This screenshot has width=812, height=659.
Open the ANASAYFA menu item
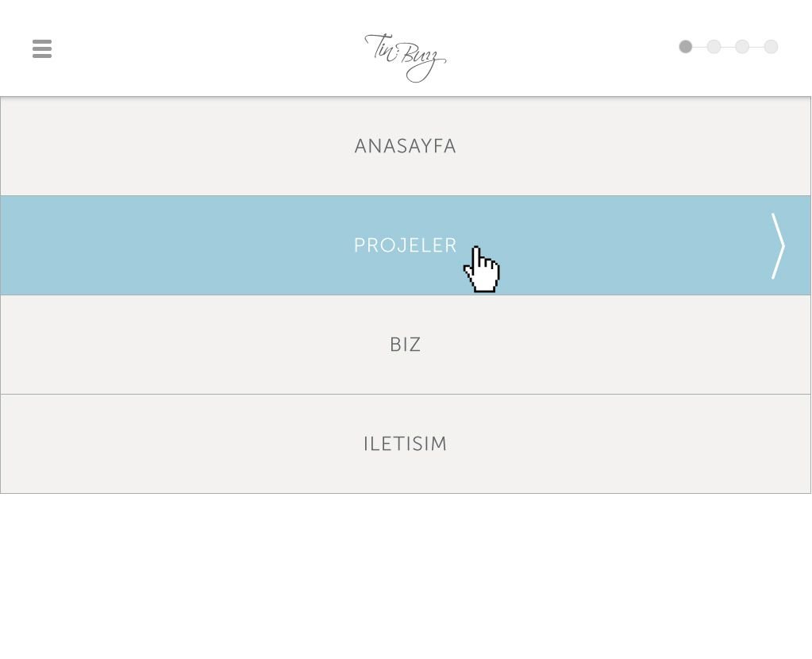pyautogui.click(x=405, y=146)
